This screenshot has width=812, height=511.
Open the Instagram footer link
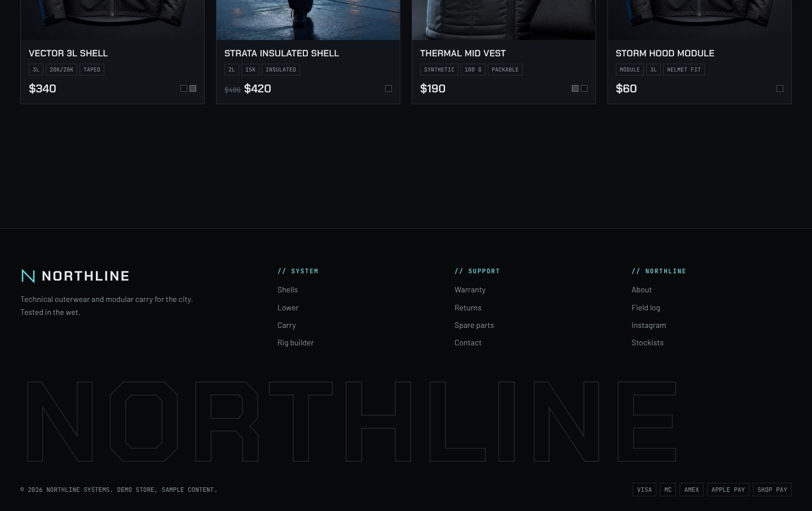click(x=648, y=325)
